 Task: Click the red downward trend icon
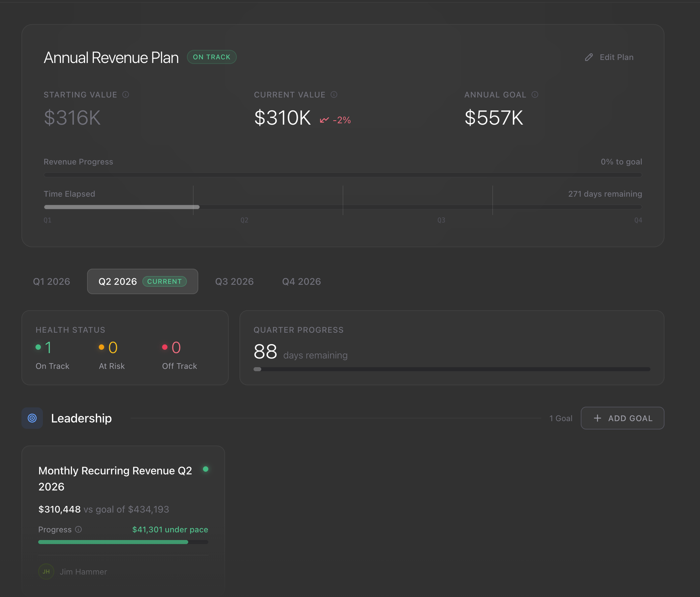pyautogui.click(x=324, y=120)
